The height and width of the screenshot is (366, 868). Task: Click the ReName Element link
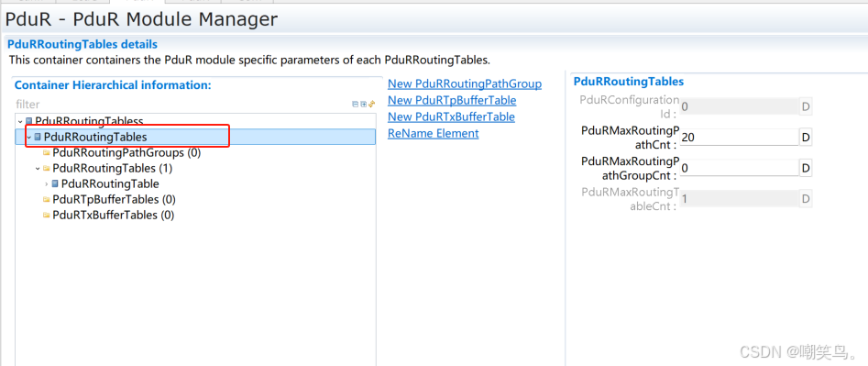pos(433,133)
